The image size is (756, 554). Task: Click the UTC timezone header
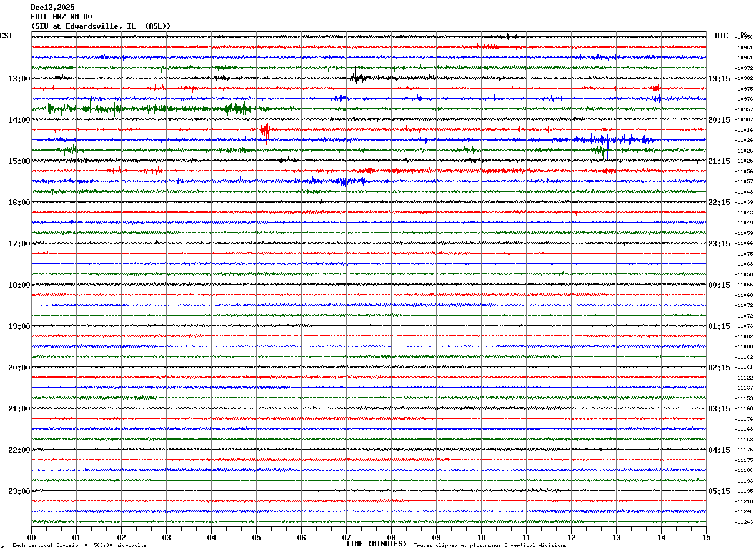coord(722,36)
